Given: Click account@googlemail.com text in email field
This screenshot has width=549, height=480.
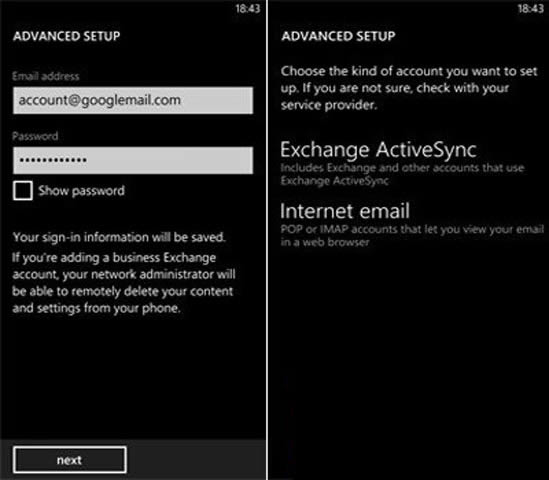Looking at the screenshot, I should [x=100, y=100].
